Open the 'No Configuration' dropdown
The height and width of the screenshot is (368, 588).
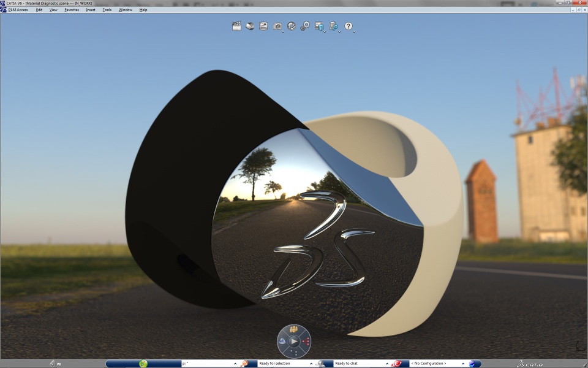coord(437,364)
